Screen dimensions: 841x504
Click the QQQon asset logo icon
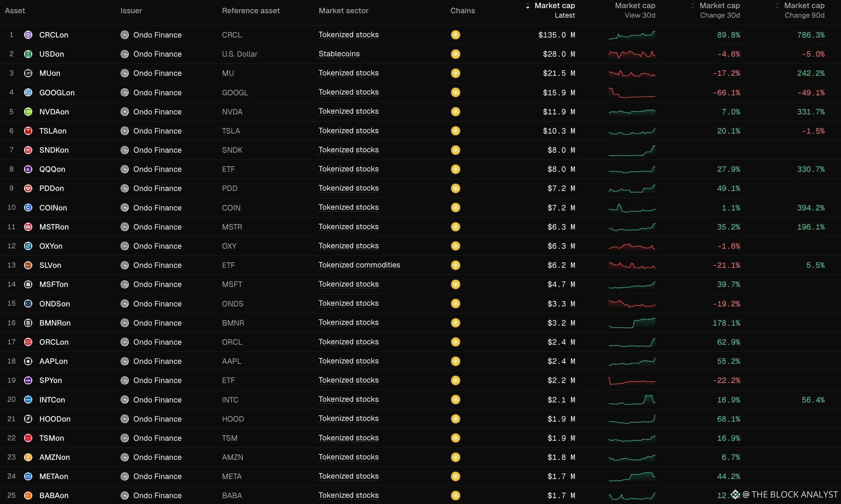tap(28, 169)
